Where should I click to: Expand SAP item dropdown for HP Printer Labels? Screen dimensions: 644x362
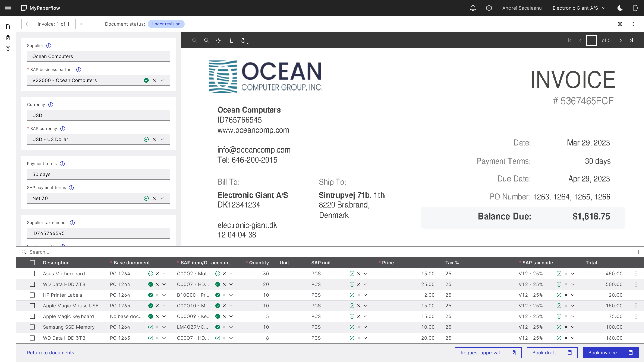coord(231,295)
